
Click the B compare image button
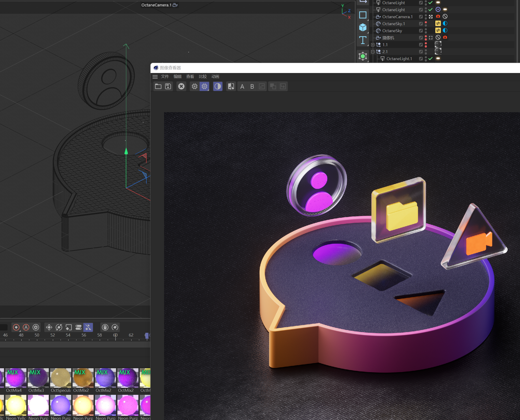tap(252, 86)
